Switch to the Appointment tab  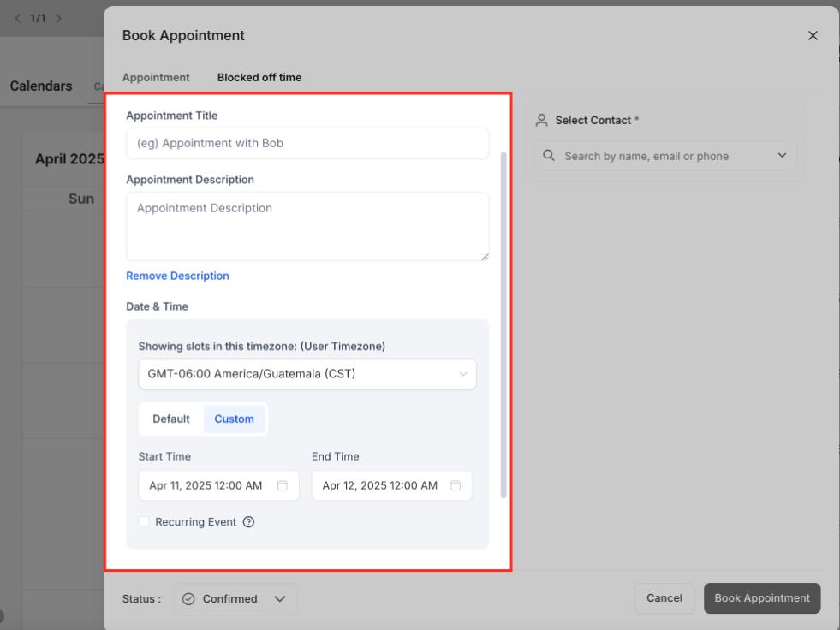coord(156,77)
